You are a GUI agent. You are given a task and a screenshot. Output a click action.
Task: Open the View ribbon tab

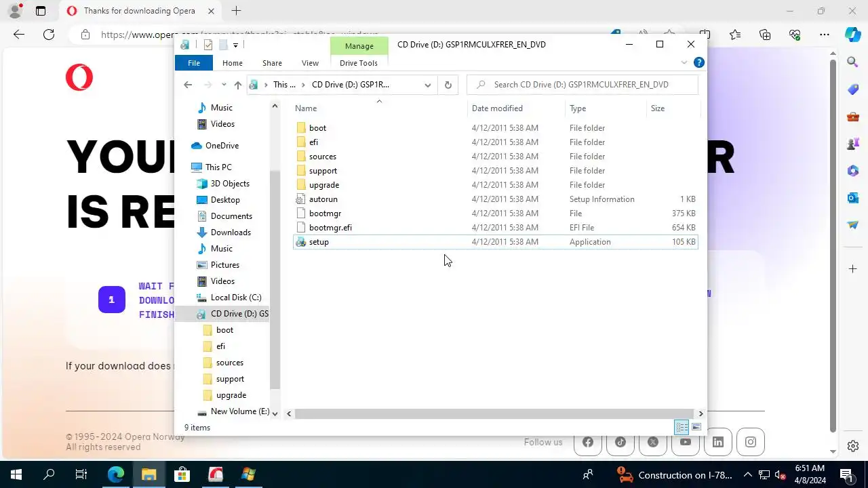(x=310, y=63)
